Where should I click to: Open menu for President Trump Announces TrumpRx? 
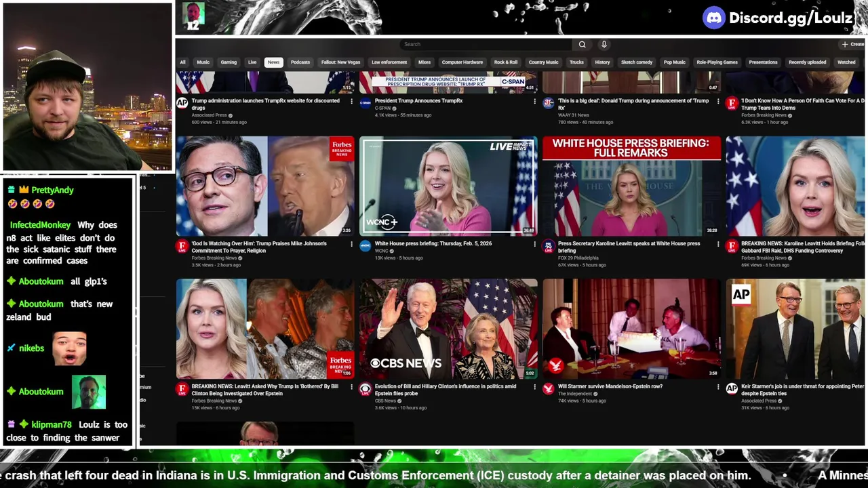[x=534, y=101]
